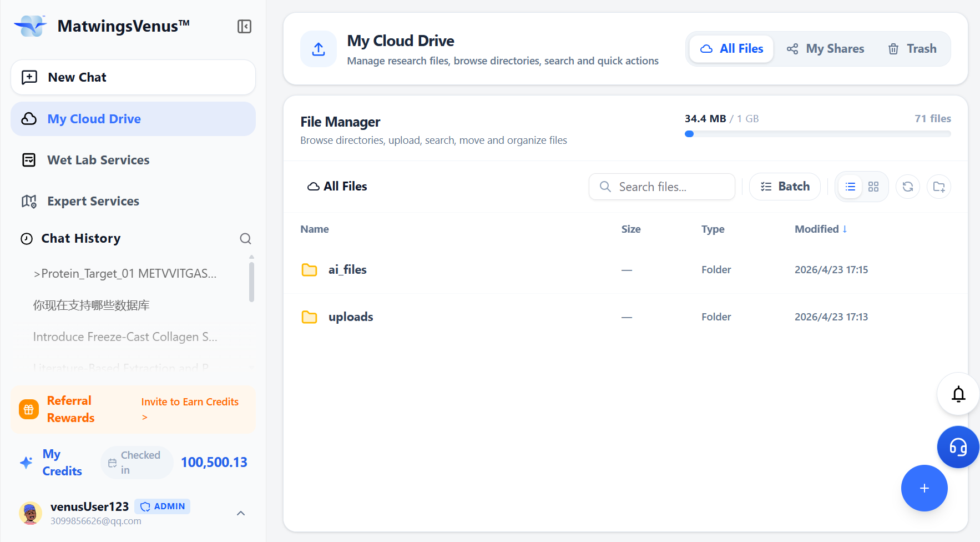Click user email 3099856626@qq.com
This screenshot has width=980, height=542.
pyautogui.click(x=96, y=521)
